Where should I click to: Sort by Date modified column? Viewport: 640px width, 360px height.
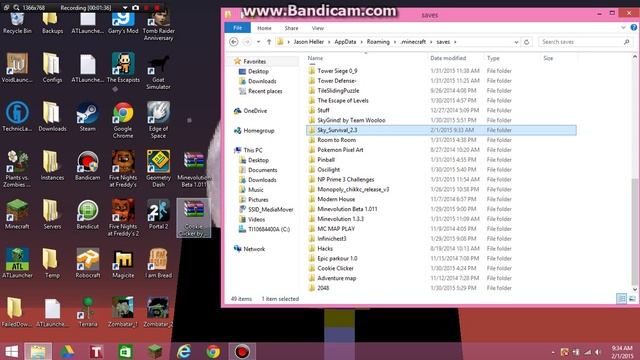[x=448, y=58]
